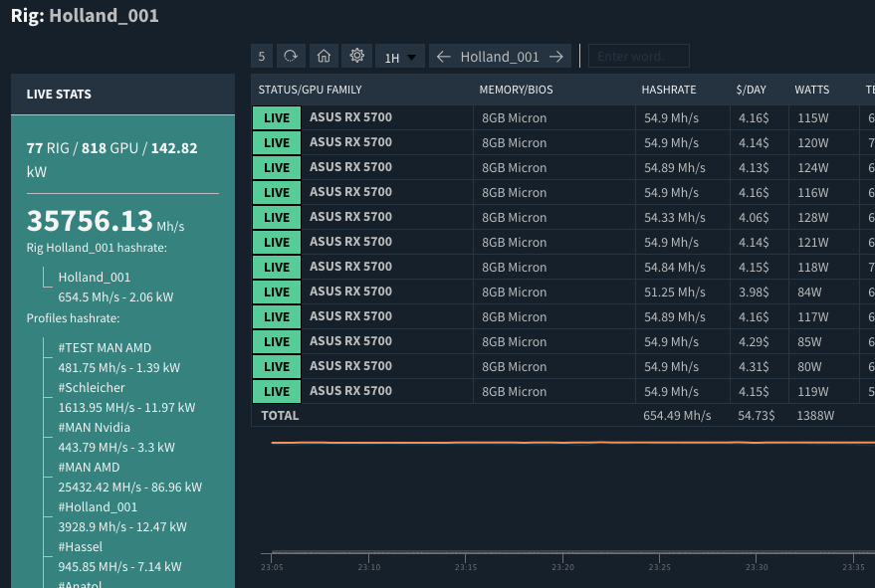Open the home dashboard icon

click(323, 56)
